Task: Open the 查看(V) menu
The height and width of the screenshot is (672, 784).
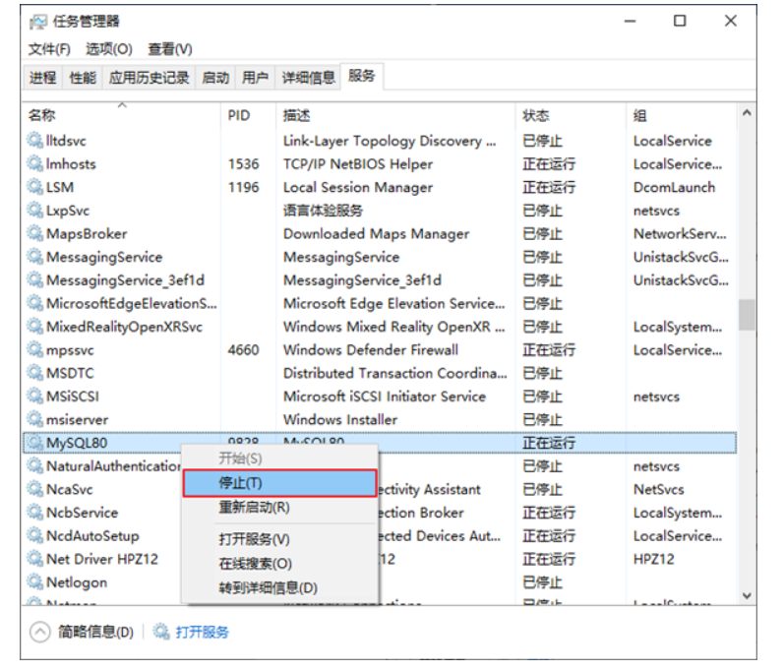Action: click(170, 49)
